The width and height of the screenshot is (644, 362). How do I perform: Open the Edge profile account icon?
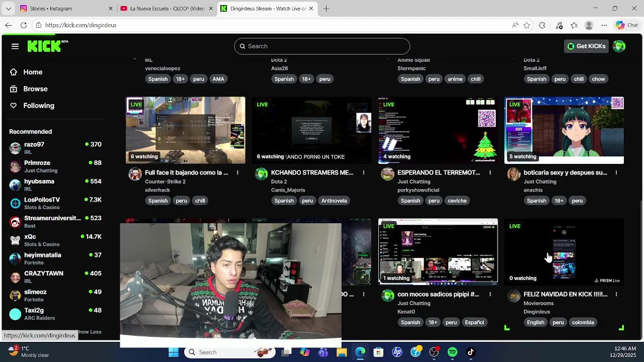pyautogui.click(x=589, y=25)
